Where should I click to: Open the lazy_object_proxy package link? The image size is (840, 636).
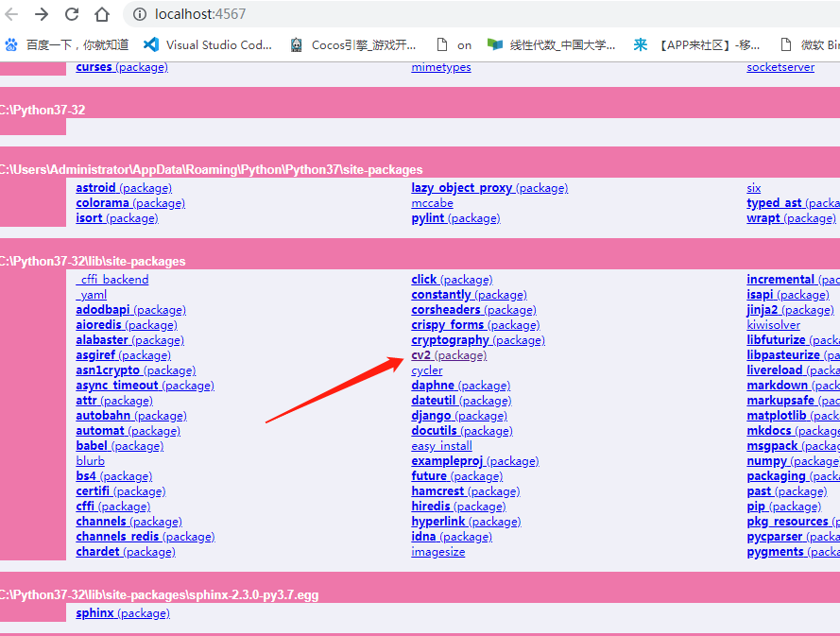point(489,187)
